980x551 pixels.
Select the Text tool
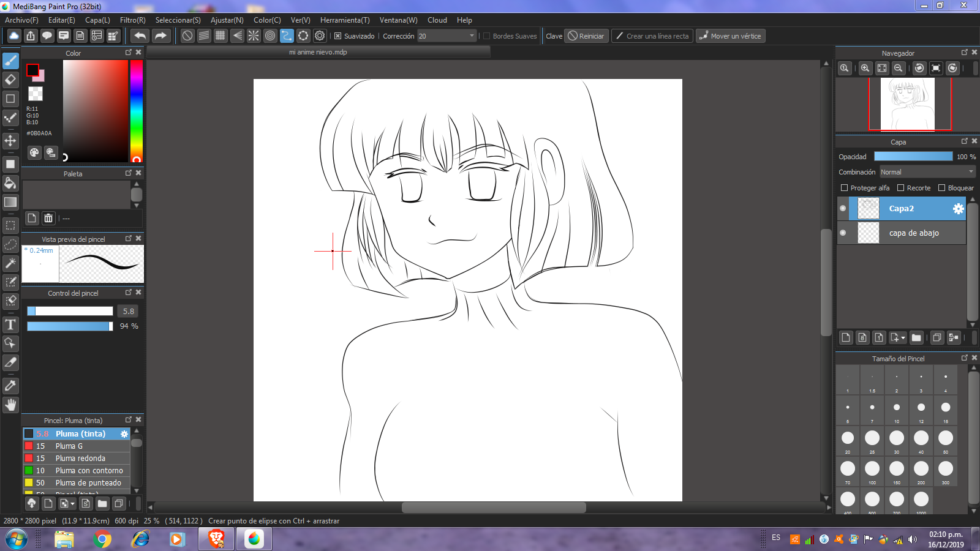pos(10,324)
